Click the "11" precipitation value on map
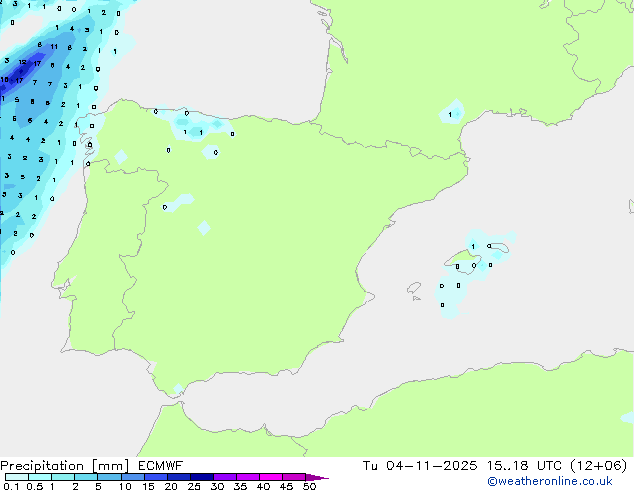The width and height of the screenshot is (634, 490). coord(54,47)
